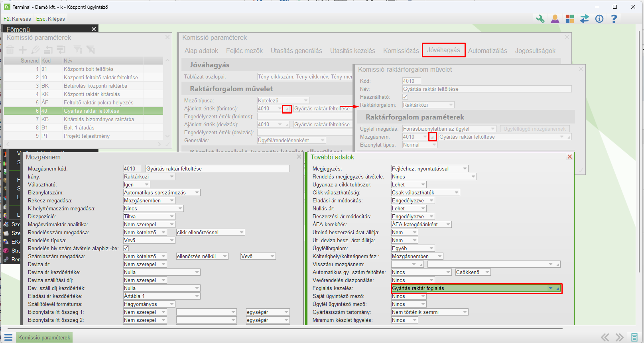The height and width of the screenshot is (343, 644).
Task: Click the Ügyfélfüggő mozgásnemek button
Action: pos(535,129)
